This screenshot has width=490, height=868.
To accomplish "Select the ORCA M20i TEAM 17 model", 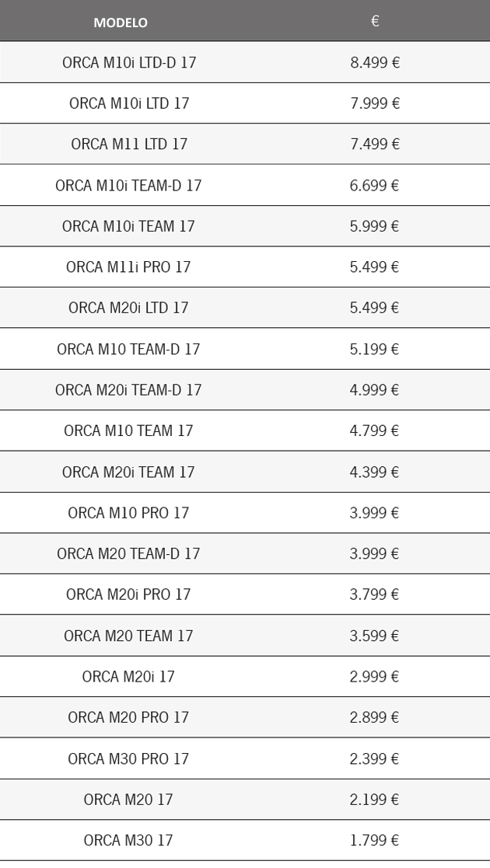I will tap(128, 472).
